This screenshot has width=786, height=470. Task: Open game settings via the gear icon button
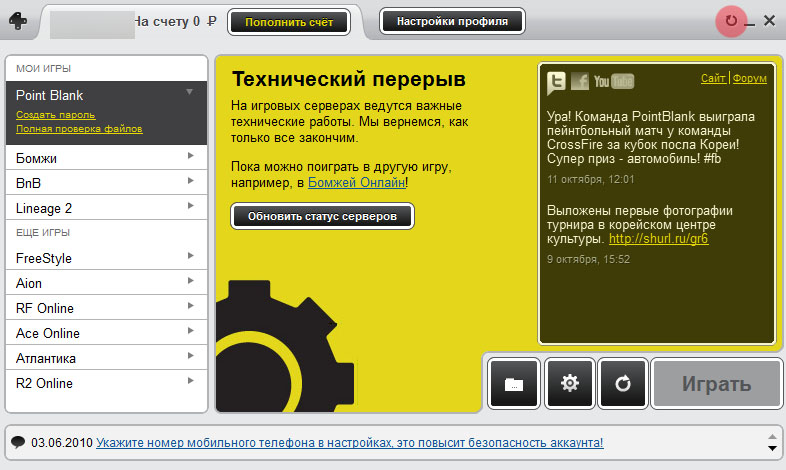pyautogui.click(x=570, y=383)
